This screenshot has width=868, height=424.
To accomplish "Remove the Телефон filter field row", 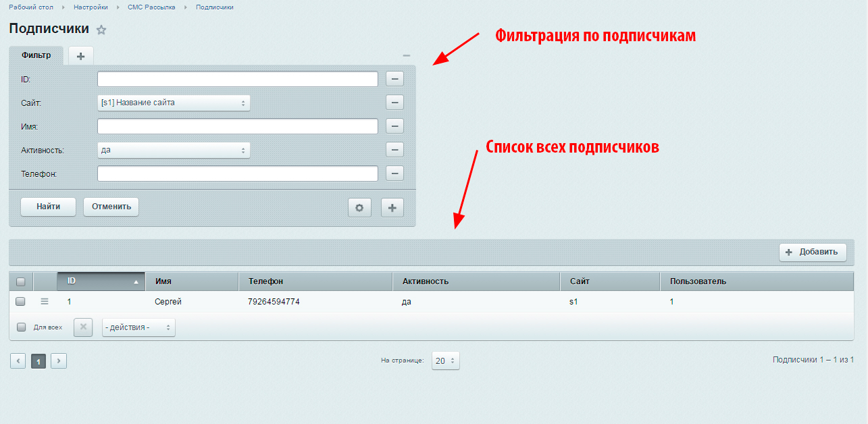I will (394, 174).
